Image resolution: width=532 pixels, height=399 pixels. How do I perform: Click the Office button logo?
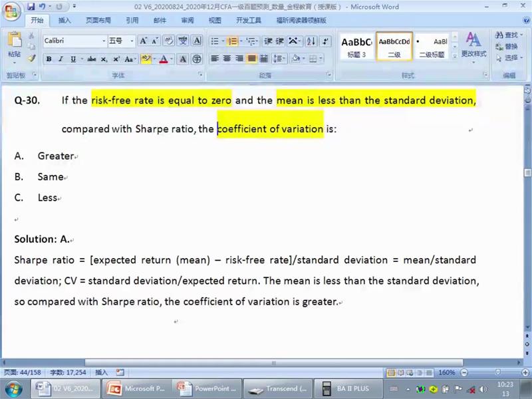pos(11,11)
